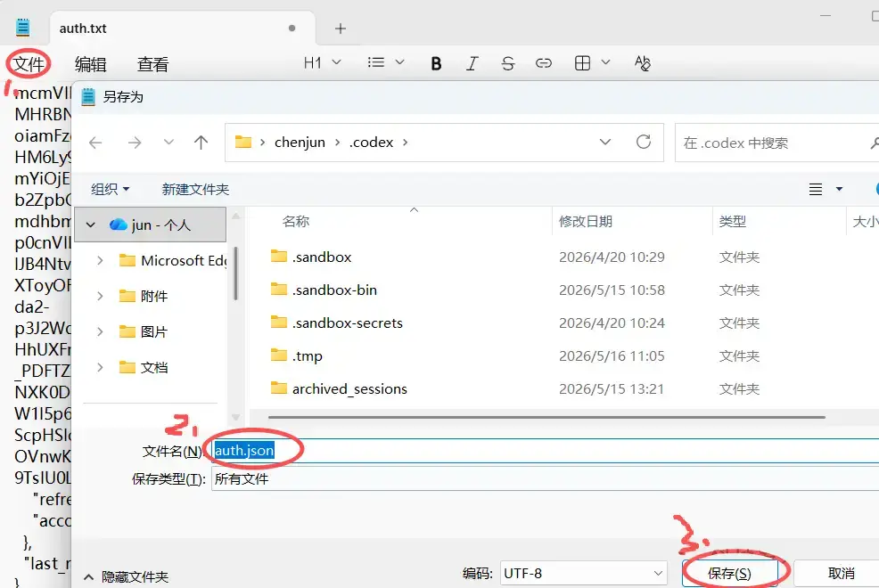Viewport: 879px width, 588px height.
Task: Expand the table options dropdown arrow
Action: point(605,62)
